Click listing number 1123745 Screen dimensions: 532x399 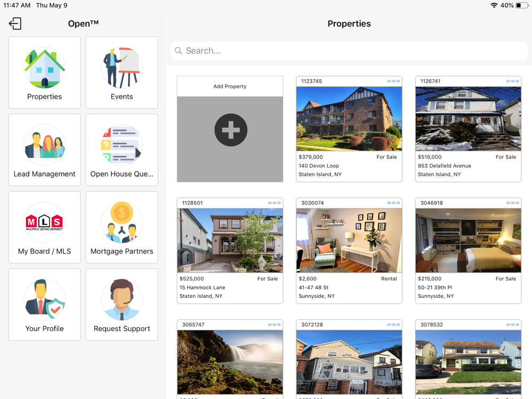311,81
